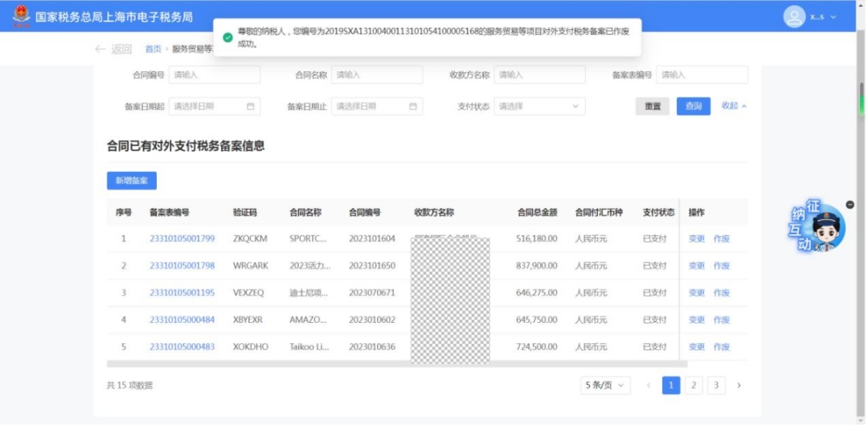The height and width of the screenshot is (429, 868).
Task: Click the horizontal scrollbar below the table
Action: click(x=397, y=364)
